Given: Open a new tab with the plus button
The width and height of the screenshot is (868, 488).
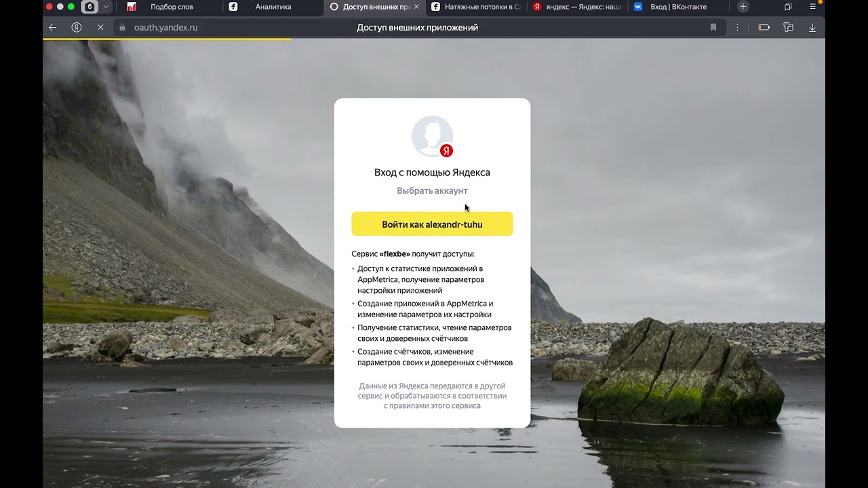Looking at the screenshot, I should point(743,7).
